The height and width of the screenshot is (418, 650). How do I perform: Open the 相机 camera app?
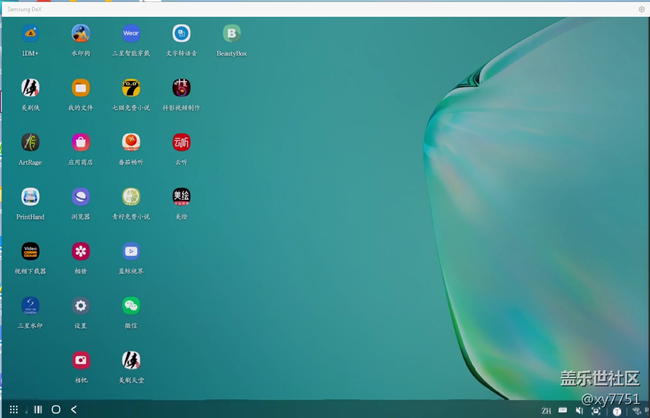click(81, 361)
